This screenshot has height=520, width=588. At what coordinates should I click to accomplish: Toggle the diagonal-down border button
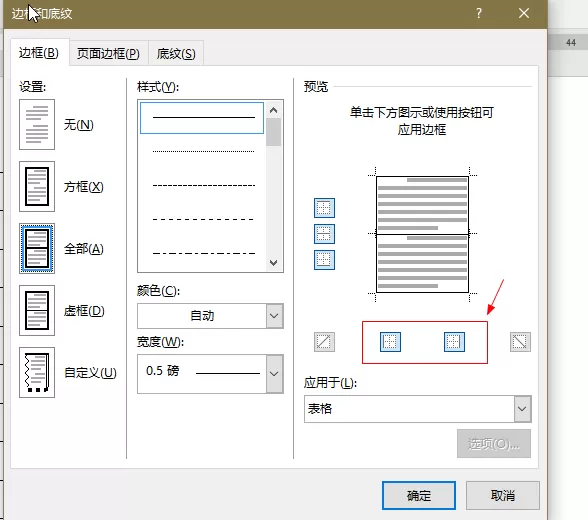point(520,342)
